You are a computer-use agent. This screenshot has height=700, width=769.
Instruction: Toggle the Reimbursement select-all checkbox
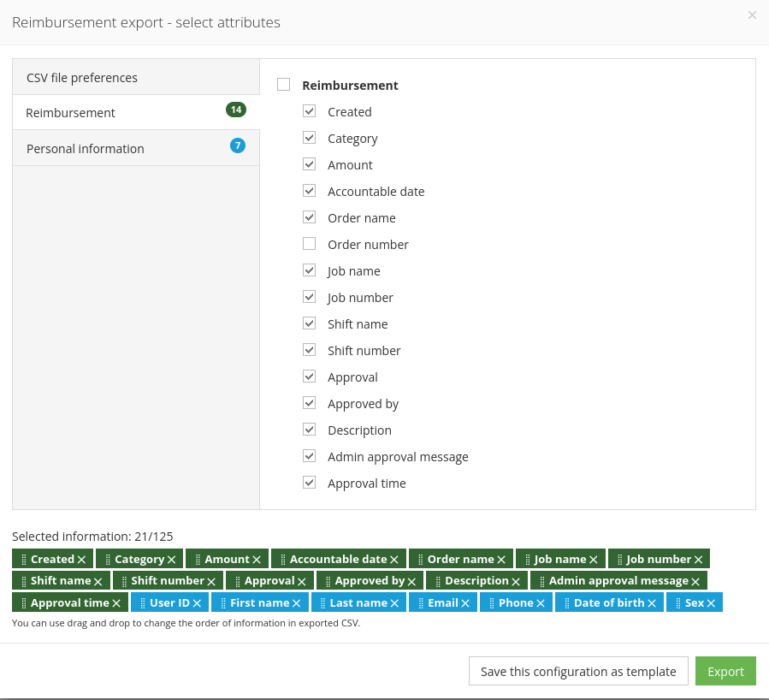(x=283, y=85)
